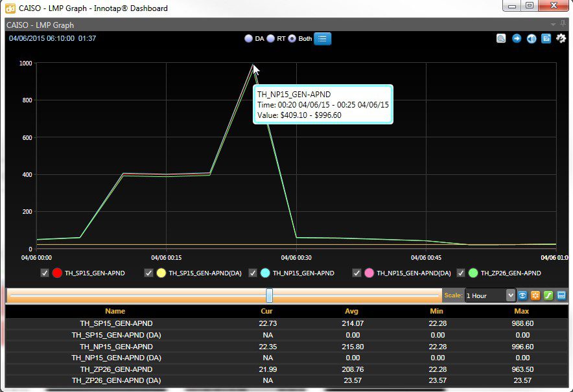Screen dimensions: 573x392
Task: Click the blue eye icon next to Scale
Action: click(522, 295)
